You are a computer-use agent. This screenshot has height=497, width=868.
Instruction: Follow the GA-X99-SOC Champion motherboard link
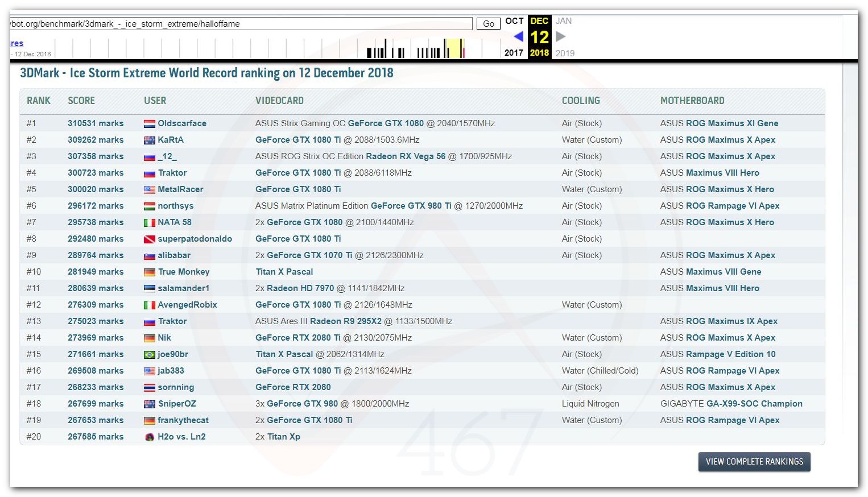pos(754,404)
